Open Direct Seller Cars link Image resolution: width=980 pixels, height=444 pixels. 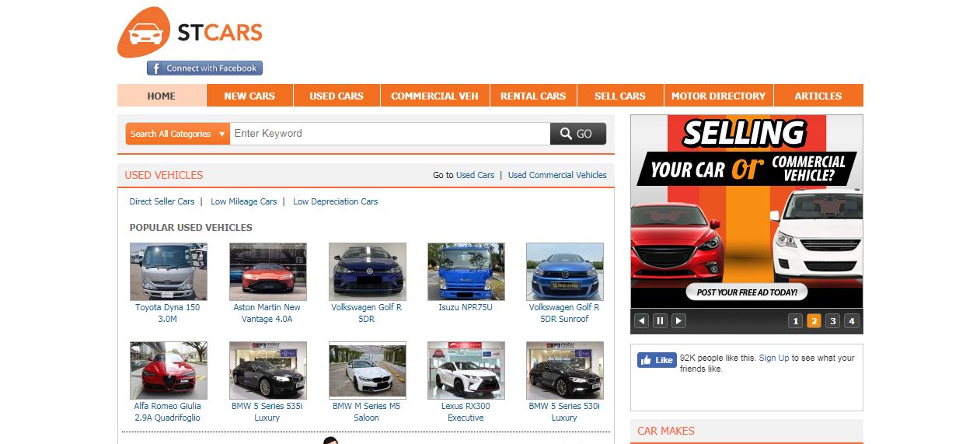[162, 201]
